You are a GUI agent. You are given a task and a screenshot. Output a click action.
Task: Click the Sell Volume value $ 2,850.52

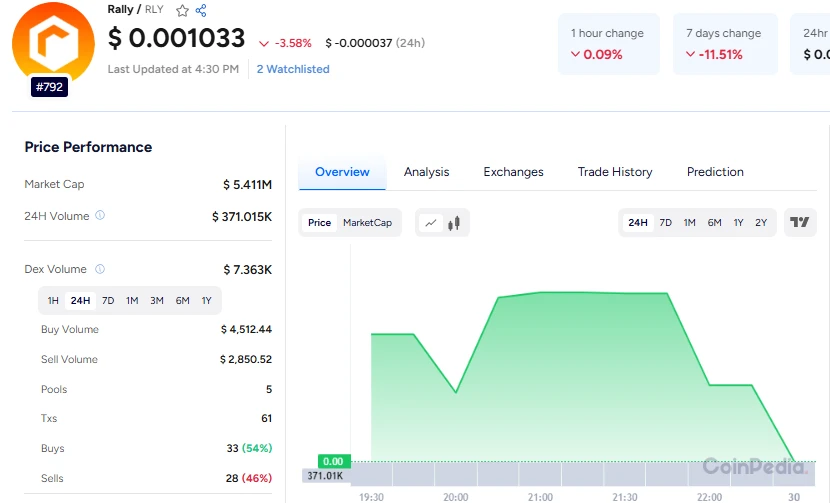click(x=246, y=360)
